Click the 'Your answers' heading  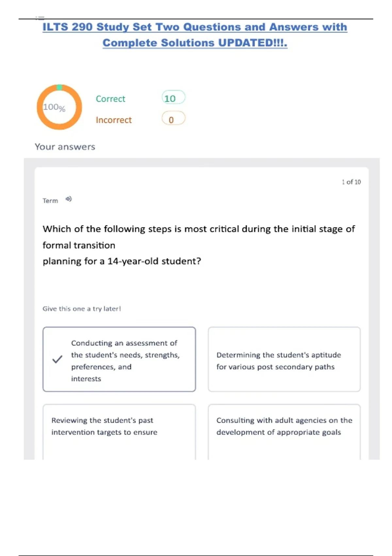pyautogui.click(x=65, y=147)
